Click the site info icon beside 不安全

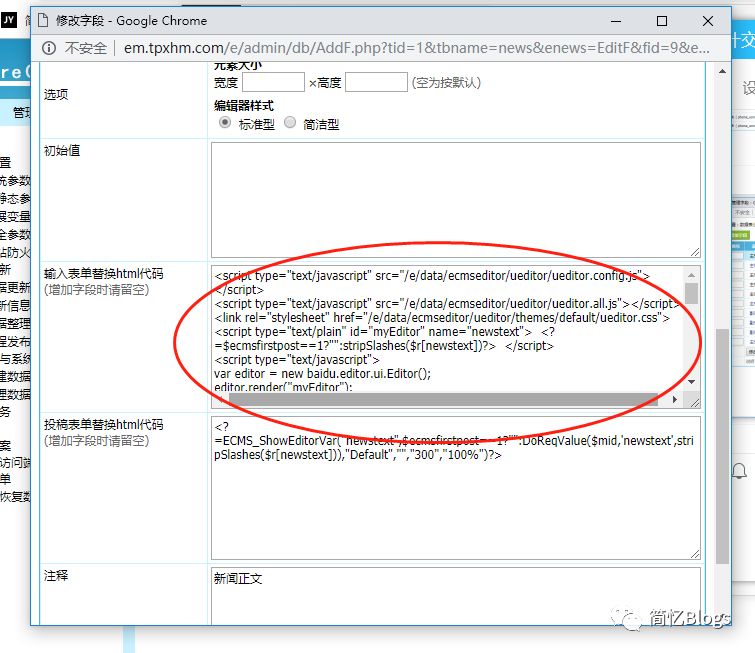coord(49,47)
